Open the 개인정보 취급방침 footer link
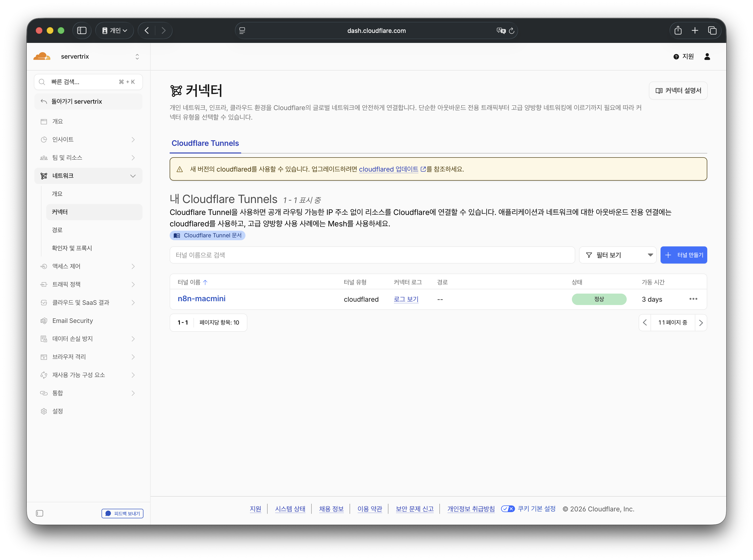Image resolution: width=753 pixels, height=560 pixels. (471, 509)
